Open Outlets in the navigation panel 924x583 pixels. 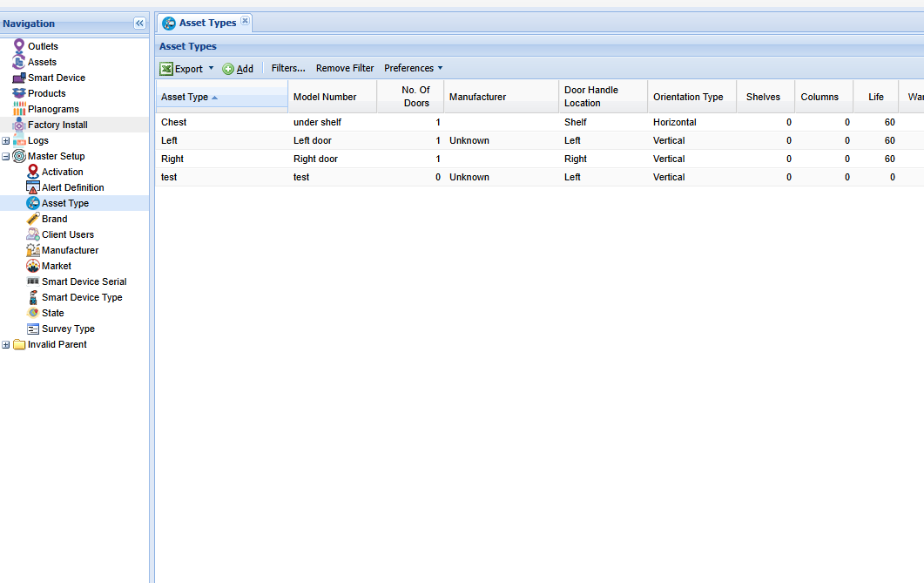click(x=42, y=45)
